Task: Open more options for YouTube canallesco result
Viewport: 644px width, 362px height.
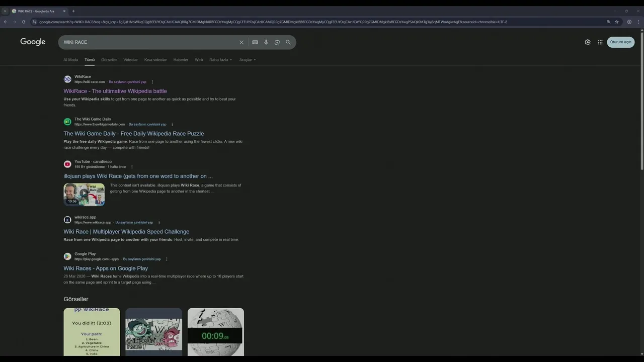Action: [x=132, y=167]
